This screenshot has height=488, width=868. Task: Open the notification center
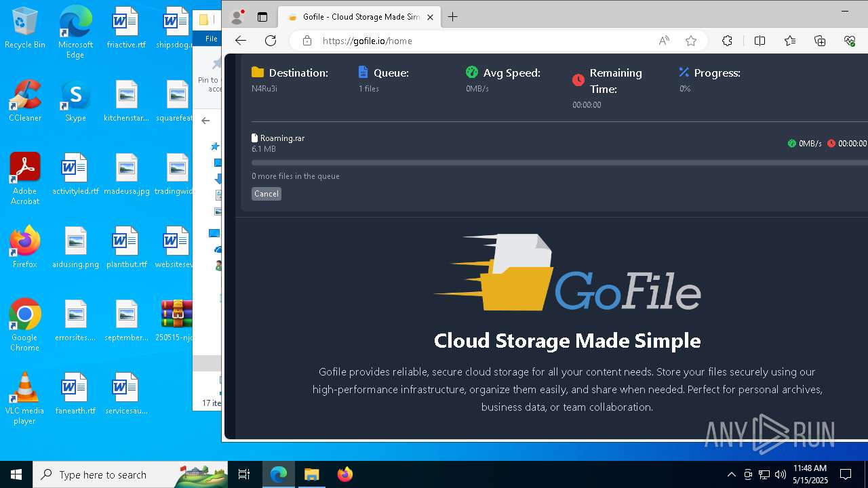pyautogui.click(x=846, y=474)
